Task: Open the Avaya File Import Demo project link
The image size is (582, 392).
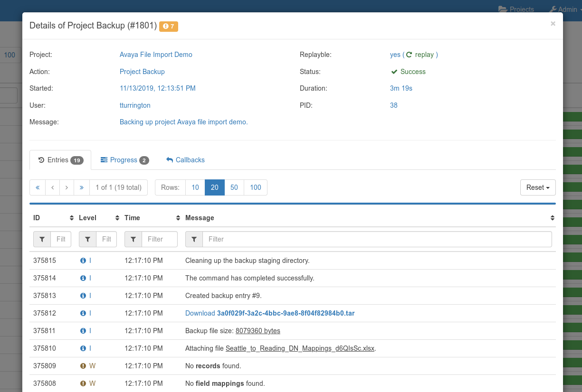Action: click(x=156, y=55)
